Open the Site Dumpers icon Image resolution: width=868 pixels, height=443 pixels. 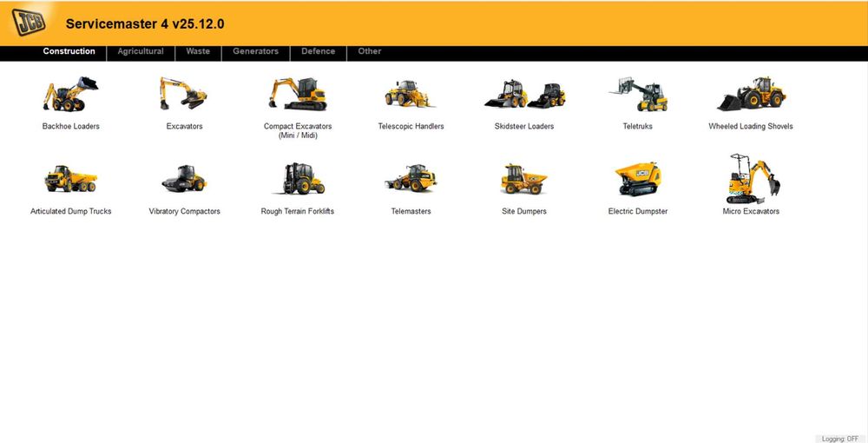point(523,179)
